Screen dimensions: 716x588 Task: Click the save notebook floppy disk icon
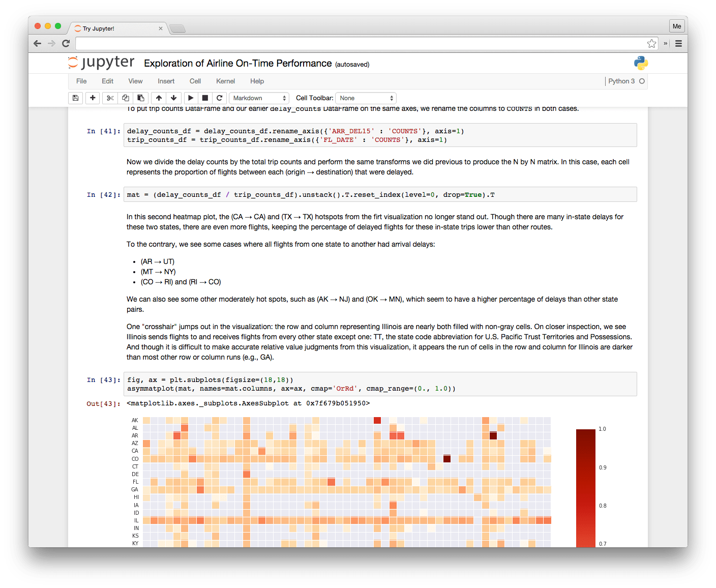click(x=75, y=98)
